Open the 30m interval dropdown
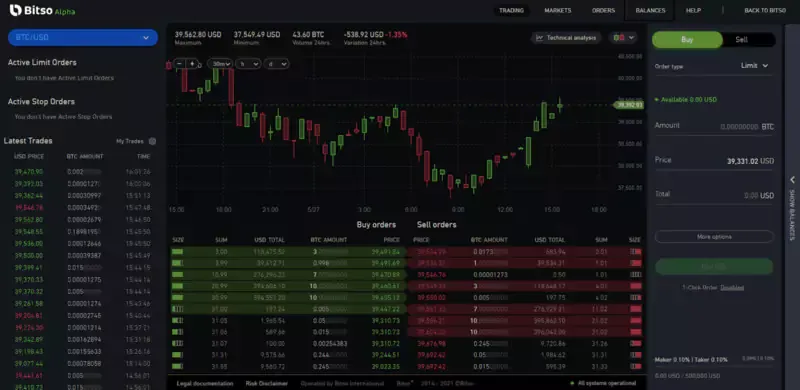This screenshot has width=800, height=390. pyautogui.click(x=220, y=64)
